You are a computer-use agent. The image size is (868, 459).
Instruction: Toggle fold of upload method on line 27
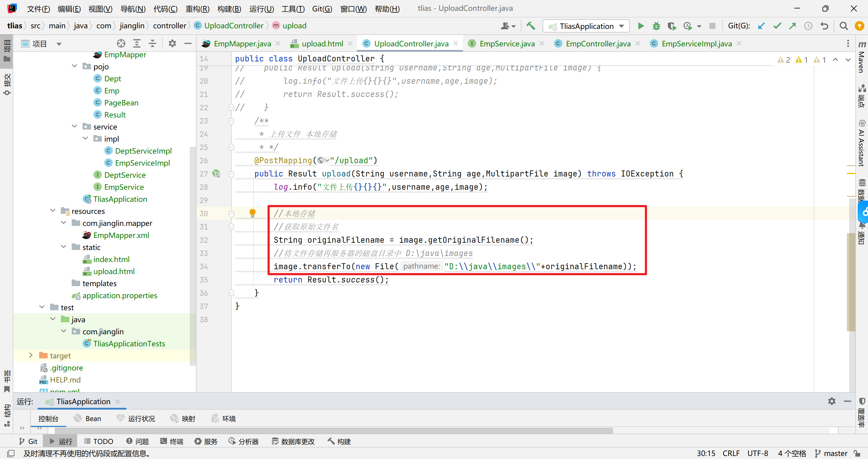pyautogui.click(x=231, y=174)
